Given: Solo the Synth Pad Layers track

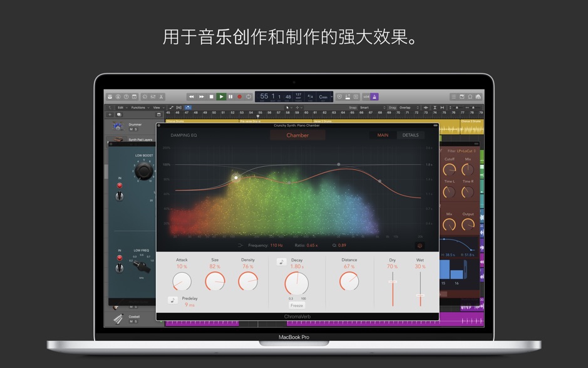Looking at the screenshot, I should click(x=135, y=144).
